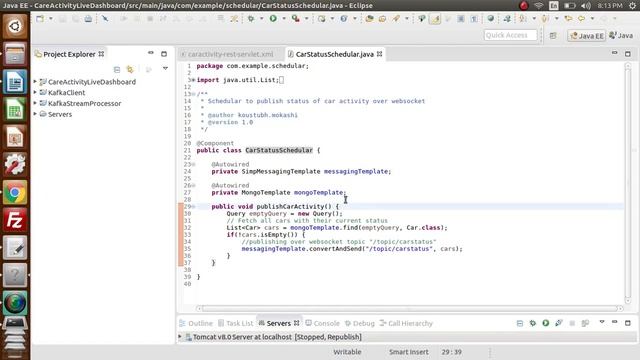Expand the folded import section on line 3
Viewport: 640px width, 360px height.
click(193, 80)
